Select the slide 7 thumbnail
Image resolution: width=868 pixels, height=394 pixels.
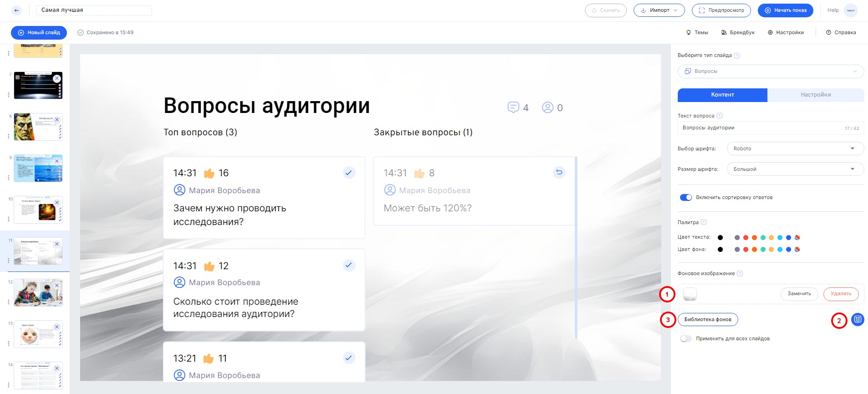(x=38, y=85)
